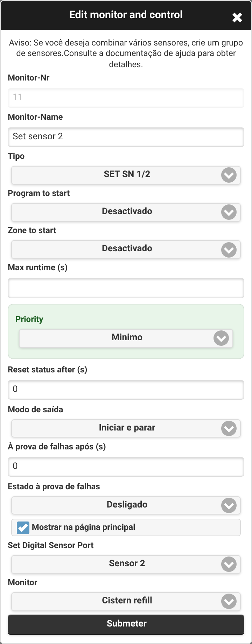Uncheck Mostrar na página principal checkbox
Image resolution: width=252 pixels, height=644 pixels.
23,527
